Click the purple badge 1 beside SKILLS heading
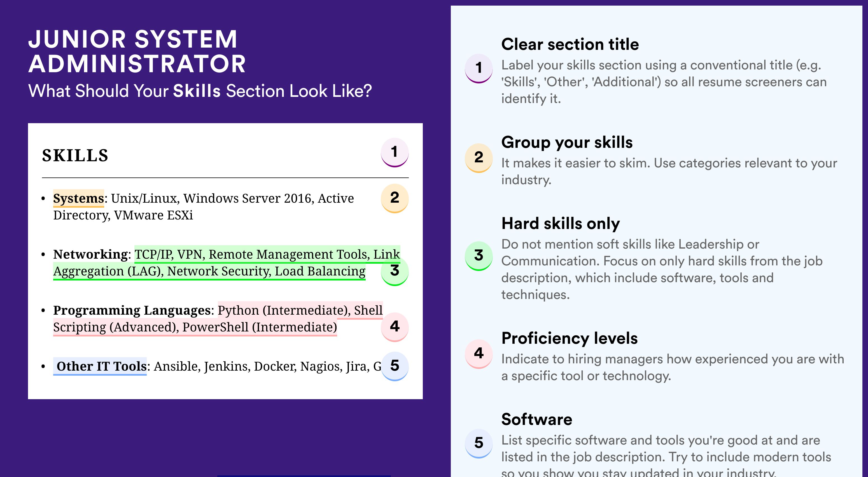 tap(395, 152)
